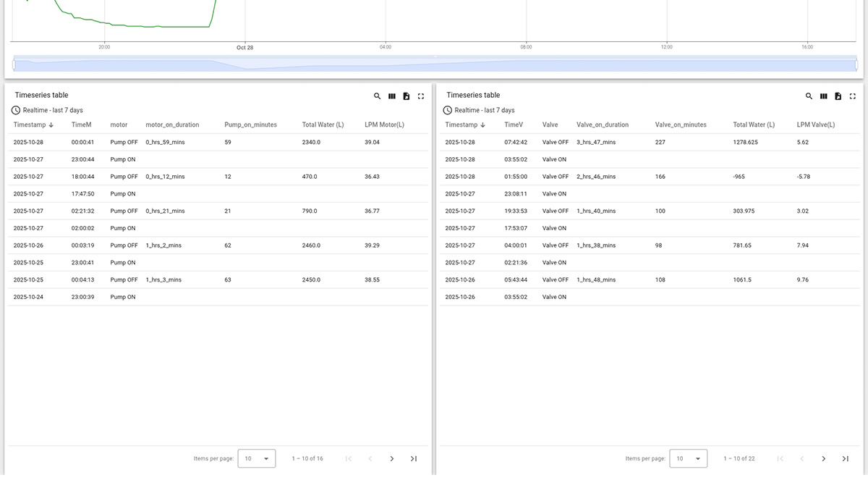Jump to last page of motor table
The height and width of the screenshot is (488, 868).
pyautogui.click(x=413, y=458)
